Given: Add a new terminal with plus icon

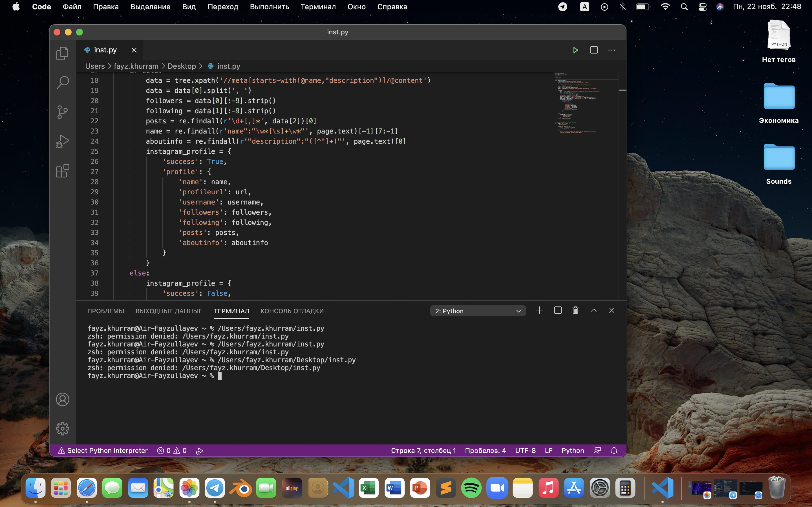Looking at the screenshot, I should click(x=539, y=310).
